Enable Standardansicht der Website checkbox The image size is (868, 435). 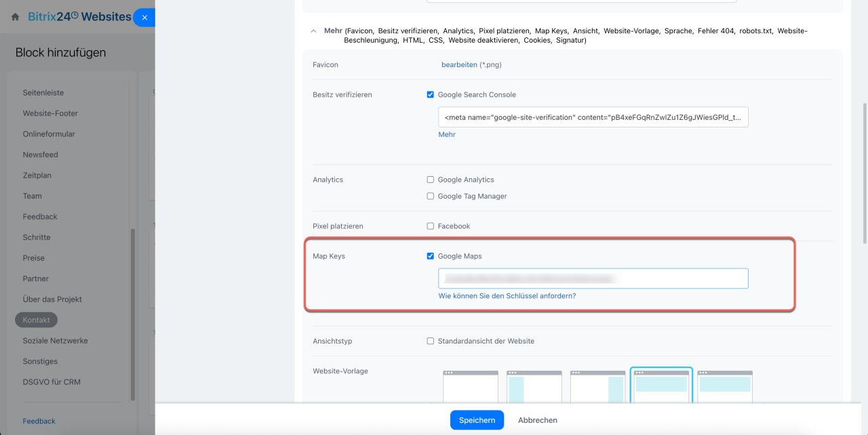[430, 341]
